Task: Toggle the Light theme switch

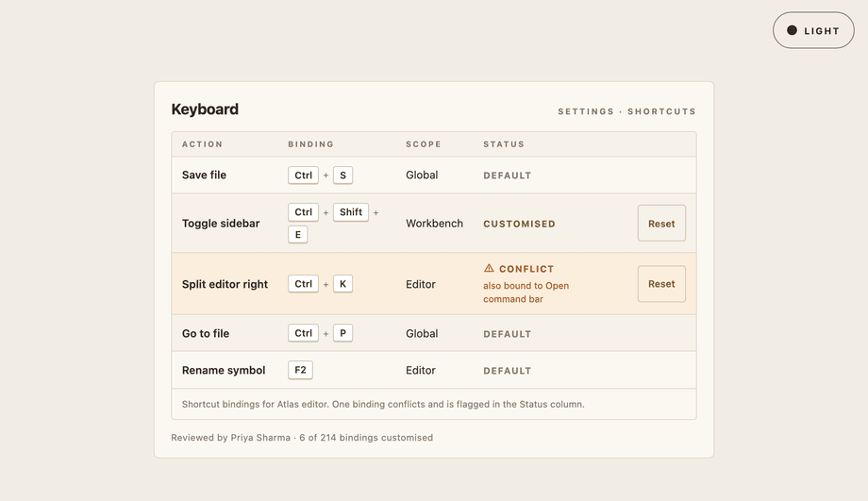Action: (x=813, y=30)
